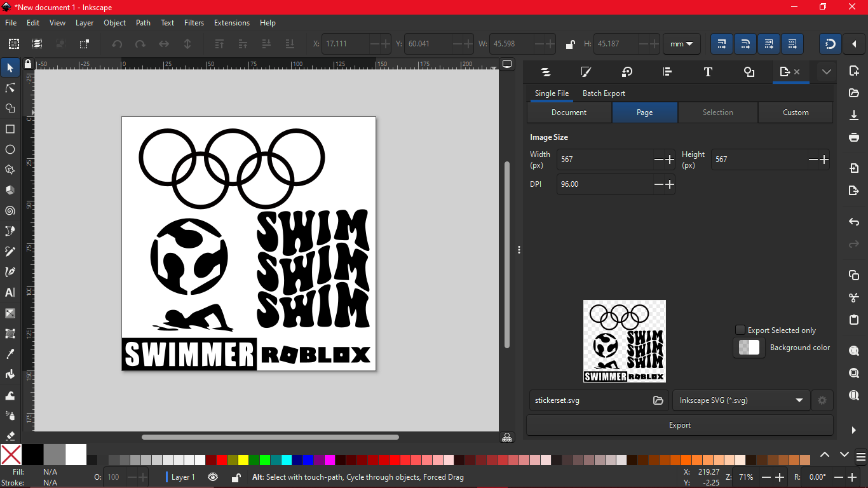Pick the Dropper color tool
This screenshot has height=488, width=868.
tap(10, 354)
